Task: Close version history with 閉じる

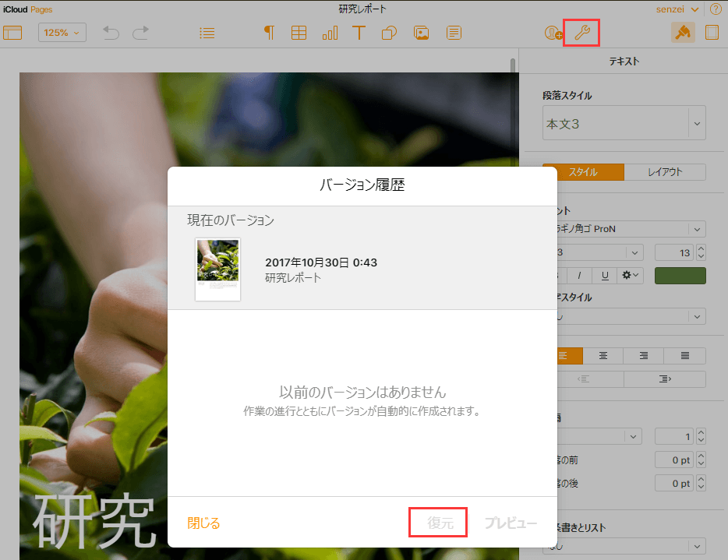Action: point(203,523)
